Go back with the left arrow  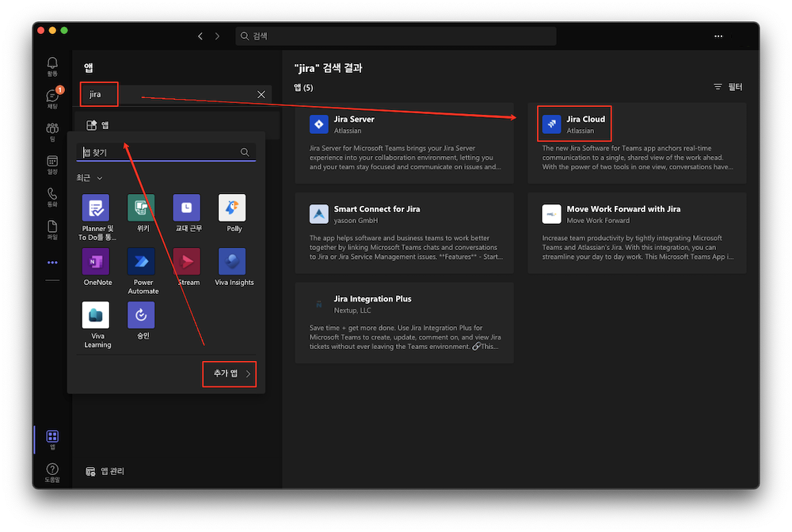(x=200, y=36)
